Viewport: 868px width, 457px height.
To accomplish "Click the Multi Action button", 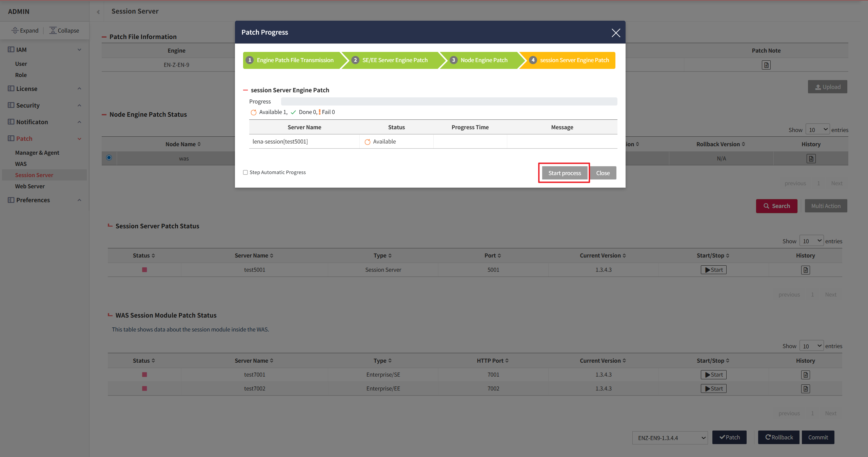I will click(826, 206).
